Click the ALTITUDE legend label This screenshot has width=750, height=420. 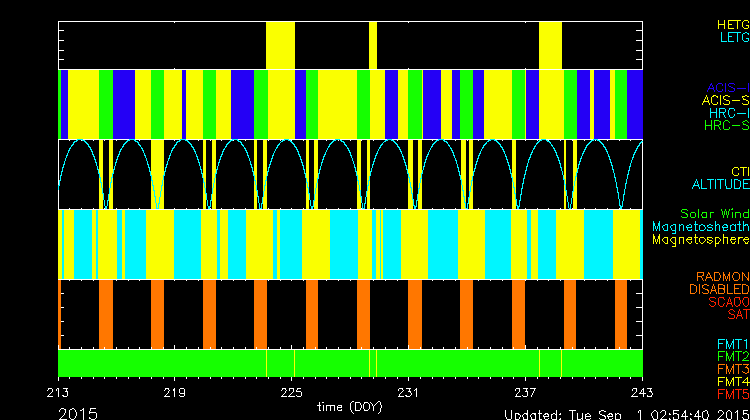coord(720,185)
